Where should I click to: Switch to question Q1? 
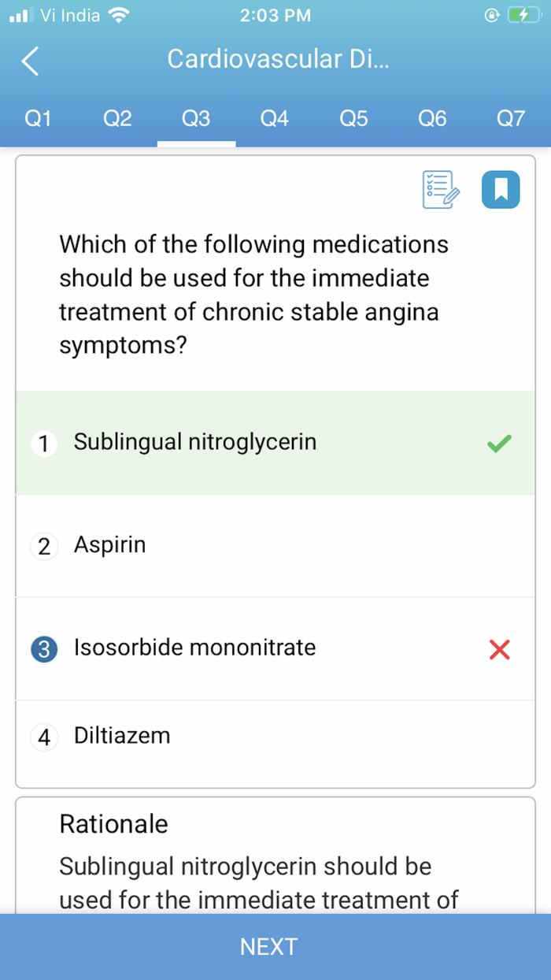38,118
